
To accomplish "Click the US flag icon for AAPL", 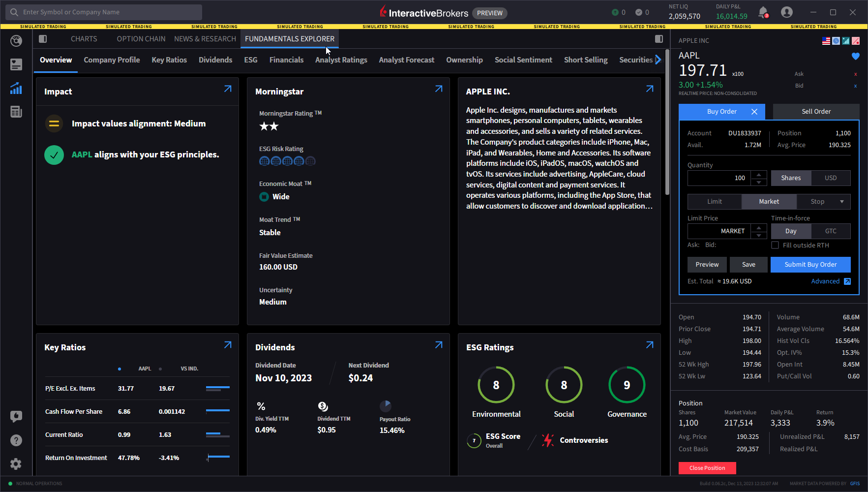I will [x=826, y=41].
